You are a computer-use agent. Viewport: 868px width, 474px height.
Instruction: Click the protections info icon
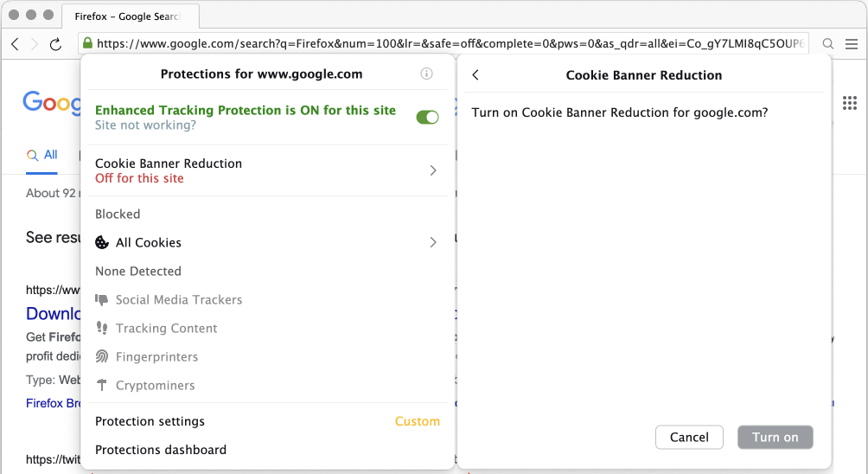(426, 74)
